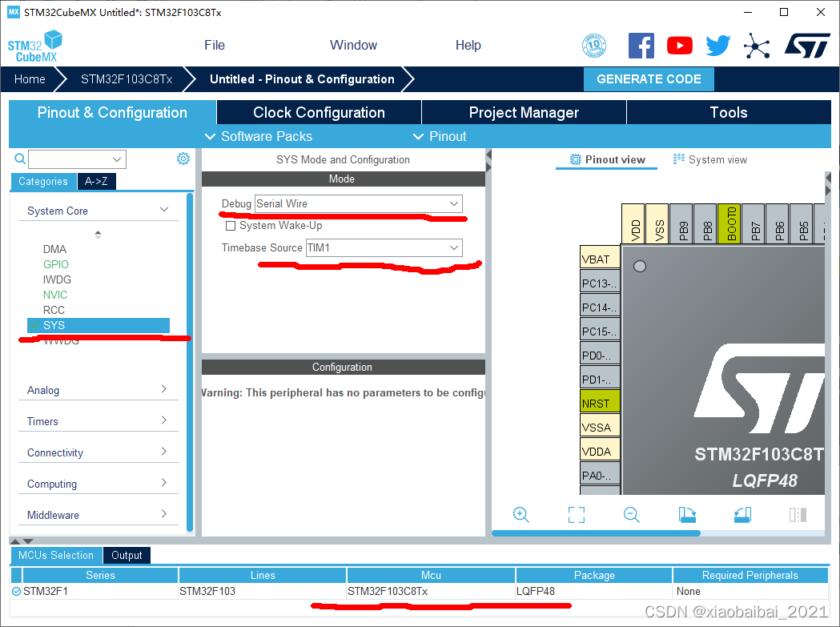This screenshot has width=840, height=627.
Task: Switch to the Output tab
Action: (x=127, y=555)
